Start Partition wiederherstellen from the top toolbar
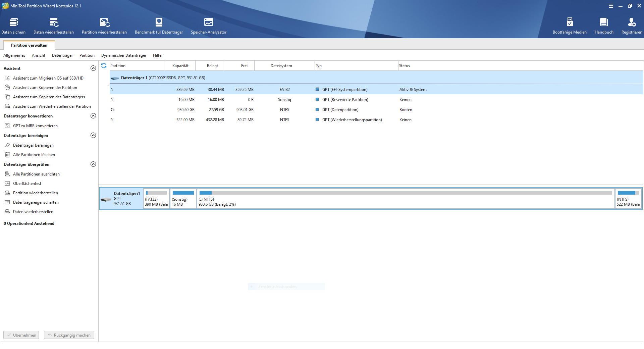The image size is (644, 349). 104,26
